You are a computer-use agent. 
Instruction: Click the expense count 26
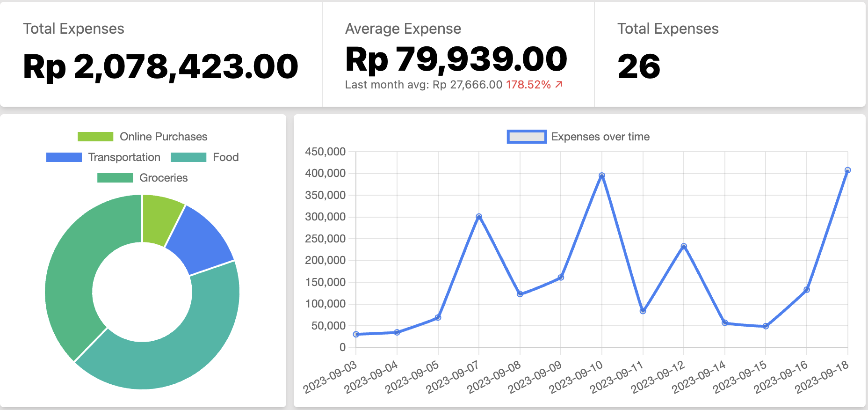pyautogui.click(x=639, y=66)
